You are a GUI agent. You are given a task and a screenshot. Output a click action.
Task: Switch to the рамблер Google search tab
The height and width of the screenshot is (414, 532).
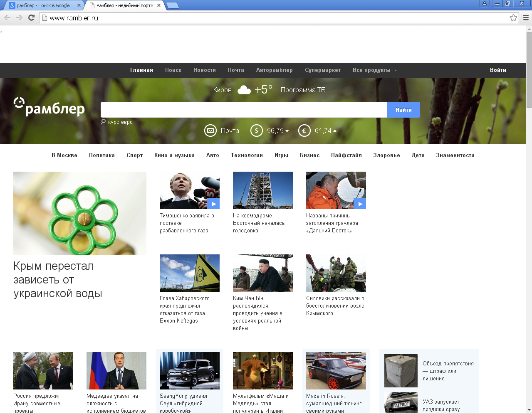(43, 5)
